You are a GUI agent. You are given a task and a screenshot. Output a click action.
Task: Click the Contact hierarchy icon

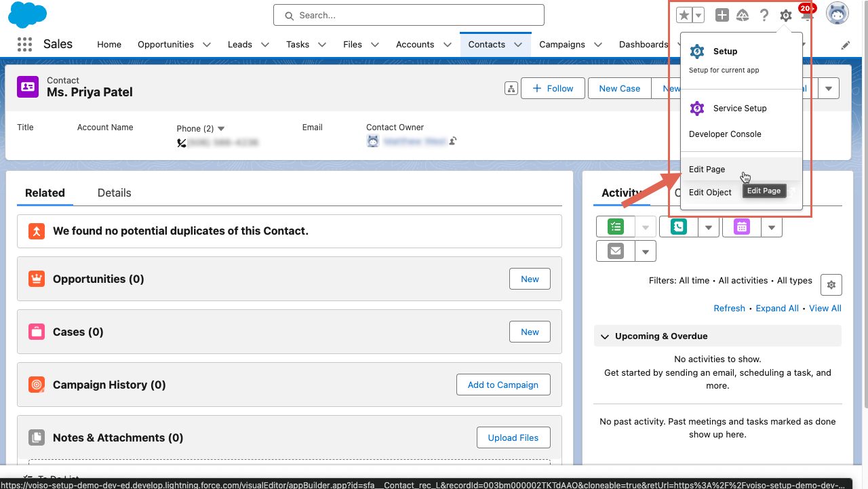click(511, 88)
